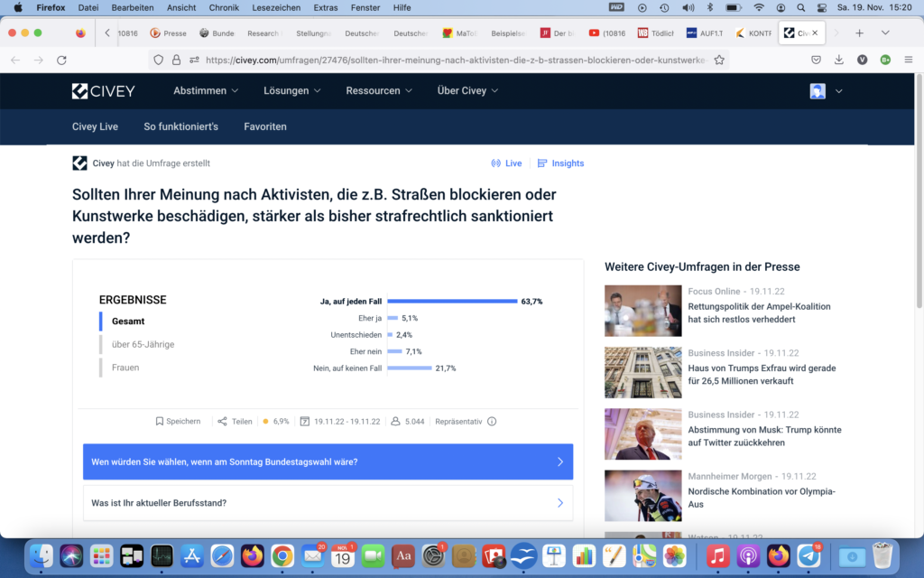Answer the Bundestagswahl question button

click(x=328, y=461)
